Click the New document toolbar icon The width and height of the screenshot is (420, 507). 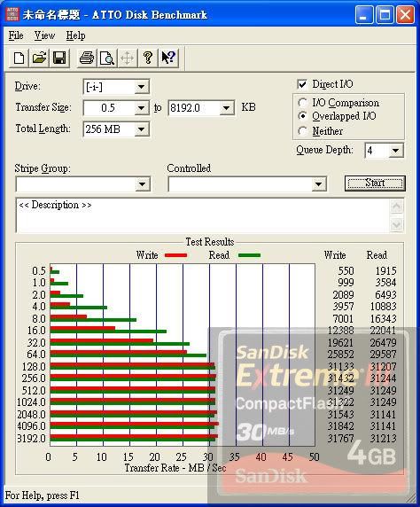coord(19,58)
